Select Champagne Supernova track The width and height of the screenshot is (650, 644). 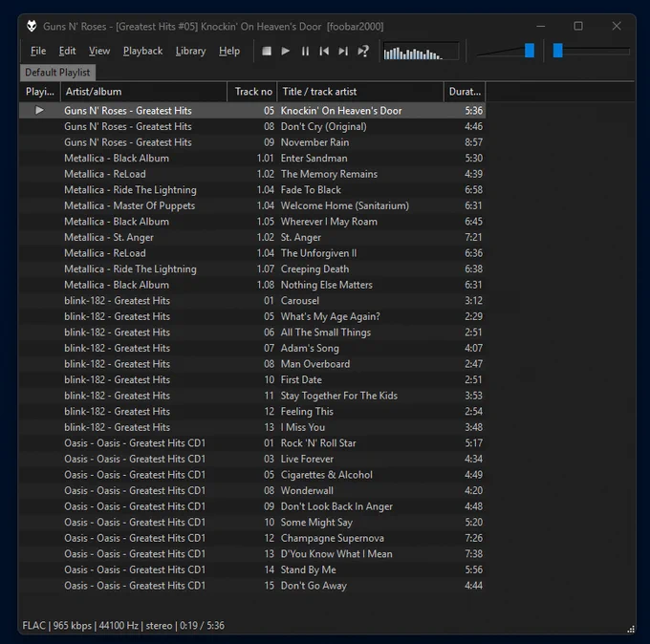(x=252, y=538)
